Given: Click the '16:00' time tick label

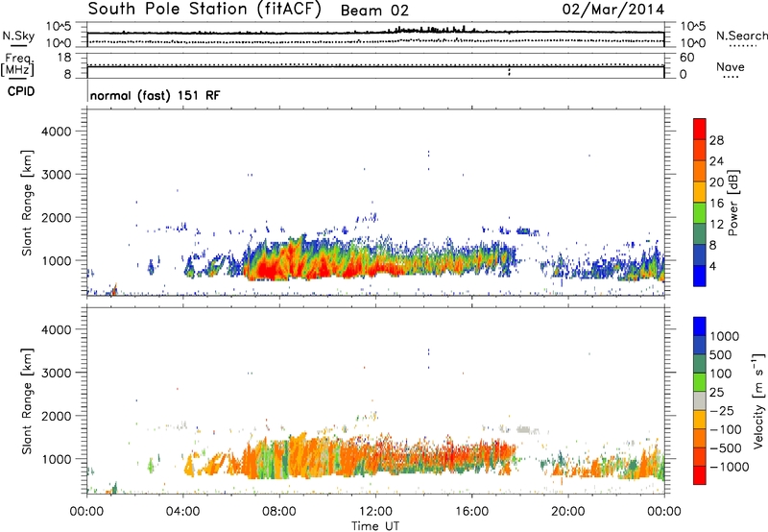Looking at the screenshot, I should coord(471,512).
